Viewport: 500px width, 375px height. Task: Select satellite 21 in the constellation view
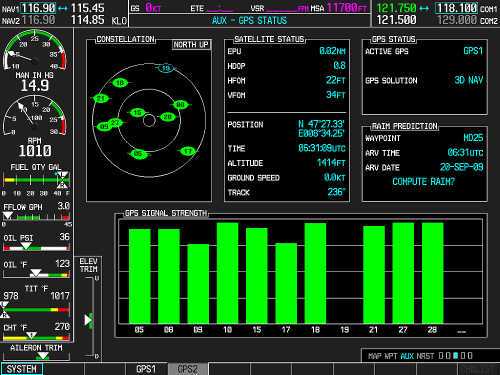click(101, 99)
